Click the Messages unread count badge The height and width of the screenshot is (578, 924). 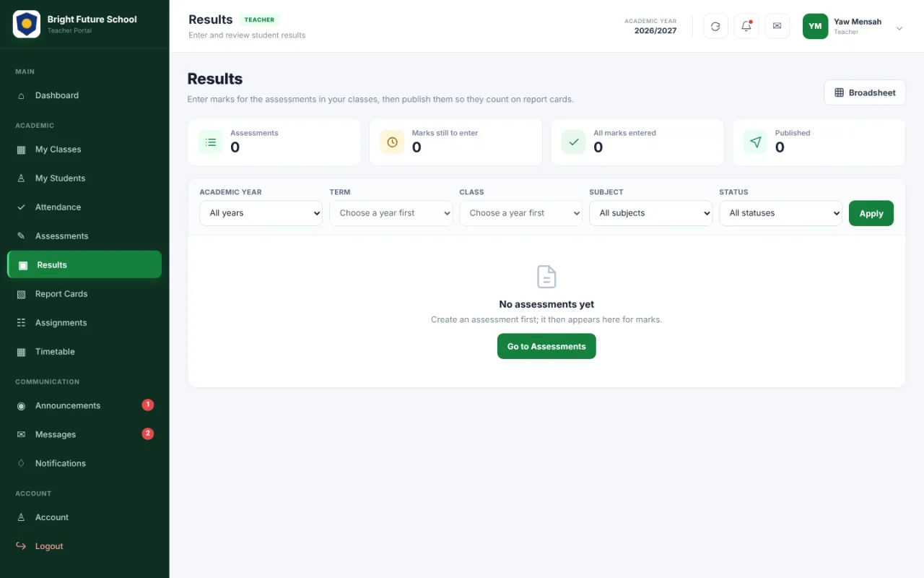click(x=148, y=434)
